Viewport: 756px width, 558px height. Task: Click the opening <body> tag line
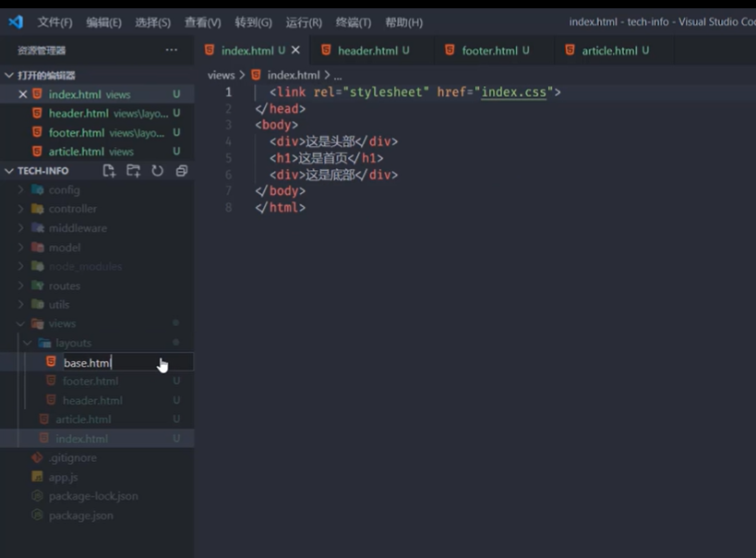tap(276, 125)
